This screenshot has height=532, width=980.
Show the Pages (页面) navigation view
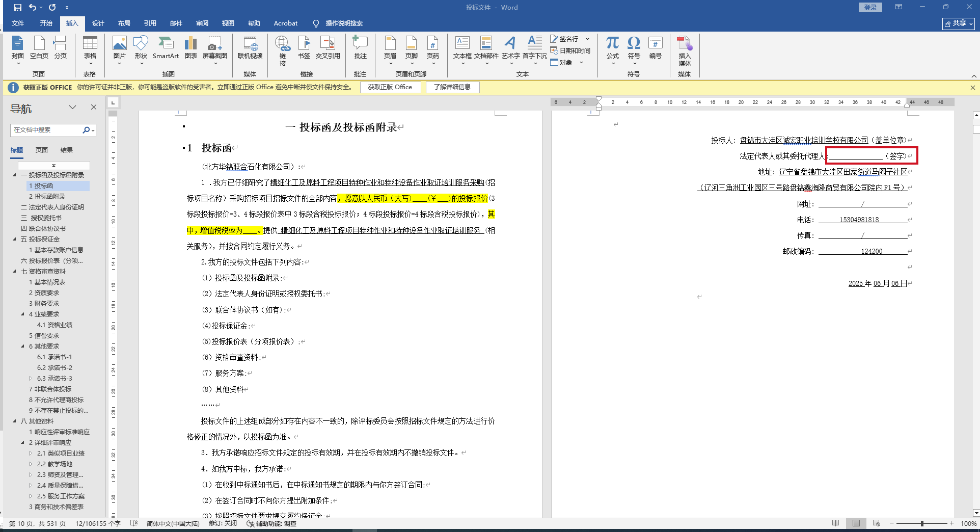[x=42, y=150]
